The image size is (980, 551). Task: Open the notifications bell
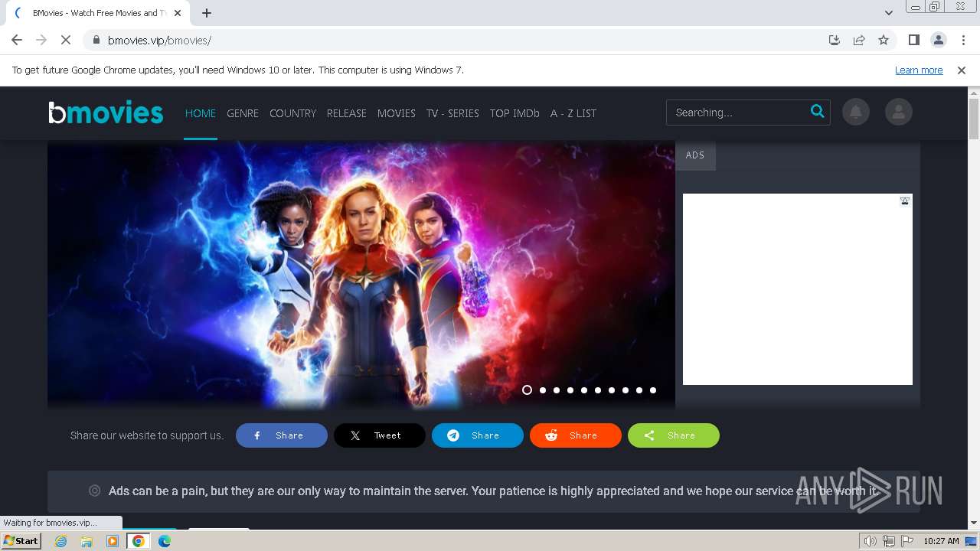click(x=856, y=112)
